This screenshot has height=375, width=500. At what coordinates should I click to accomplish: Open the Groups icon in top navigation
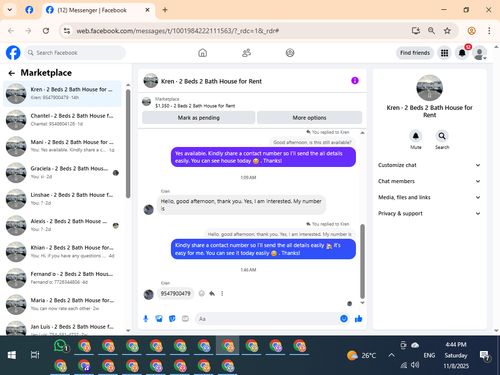(x=290, y=53)
